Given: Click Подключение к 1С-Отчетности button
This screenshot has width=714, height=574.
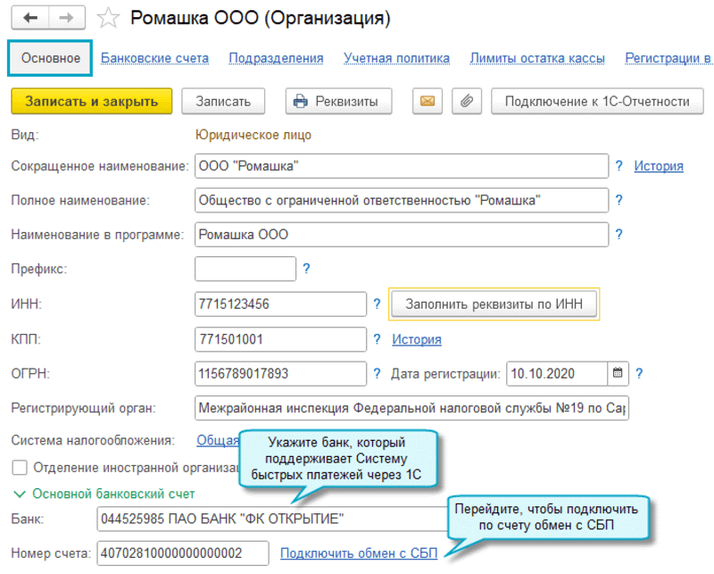Looking at the screenshot, I should [597, 101].
